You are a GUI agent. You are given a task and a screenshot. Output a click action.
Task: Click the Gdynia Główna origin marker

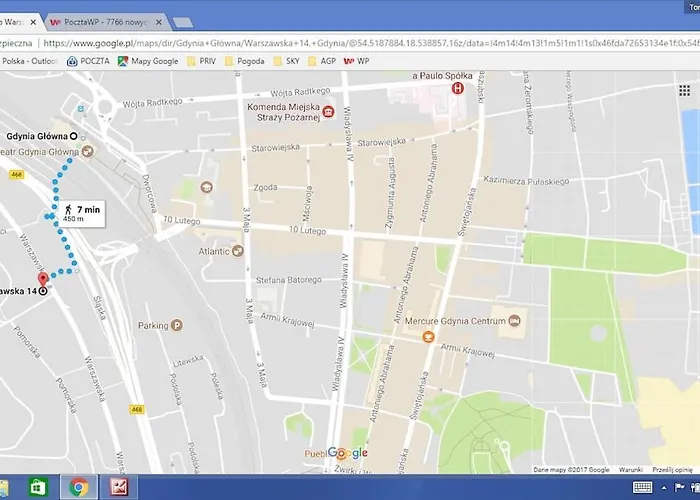click(x=72, y=135)
